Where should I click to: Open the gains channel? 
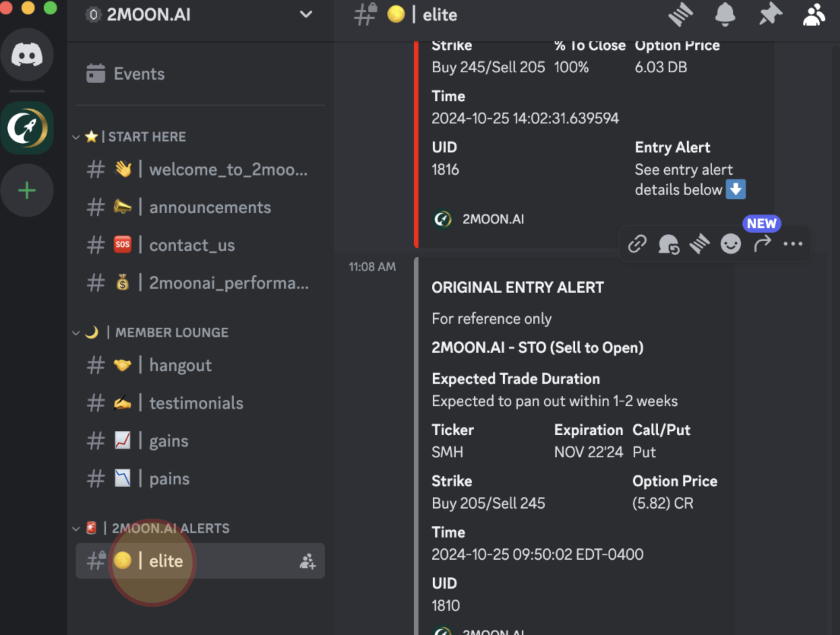168,441
